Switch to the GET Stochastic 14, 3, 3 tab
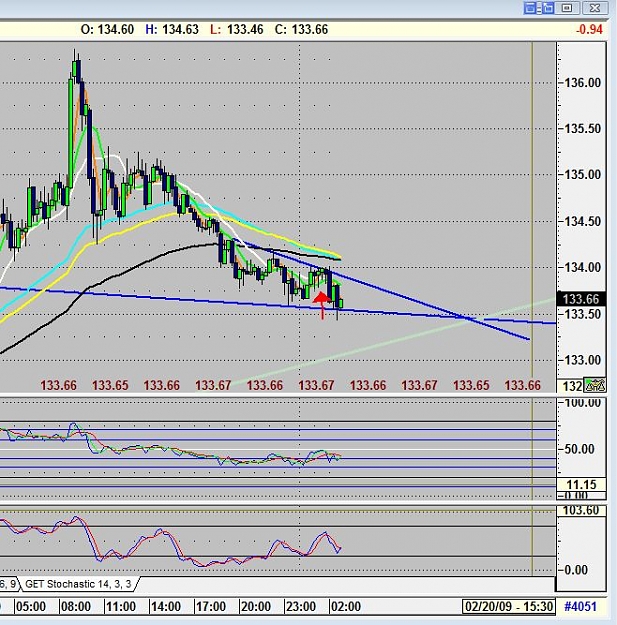Viewport: 617px width, 625px height. 78,584
